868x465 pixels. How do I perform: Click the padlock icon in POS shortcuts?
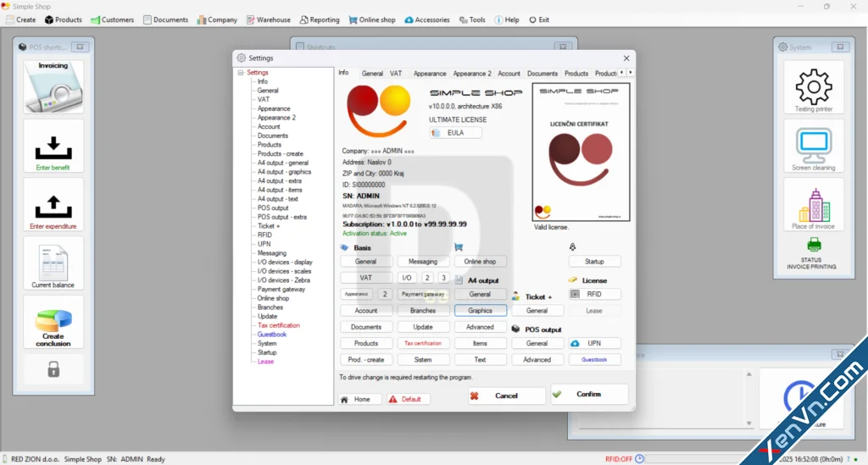(x=53, y=368)
